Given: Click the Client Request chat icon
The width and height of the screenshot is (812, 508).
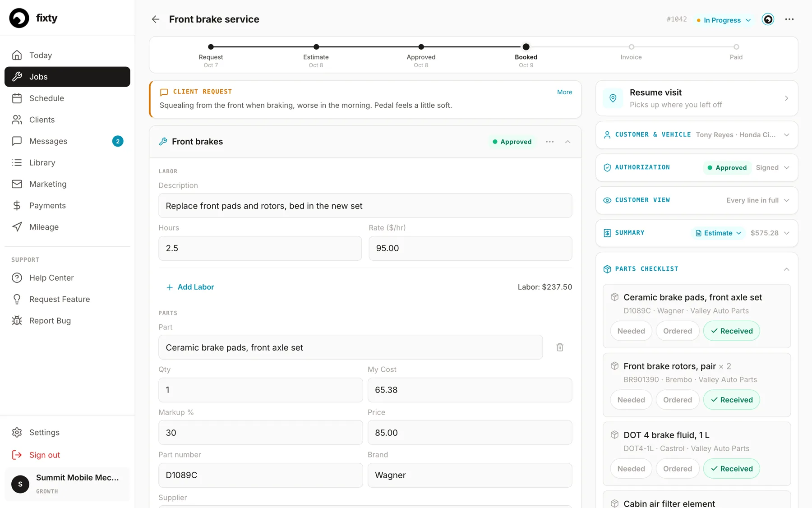Looking at the screenshot, I should [x=164, y=92].
